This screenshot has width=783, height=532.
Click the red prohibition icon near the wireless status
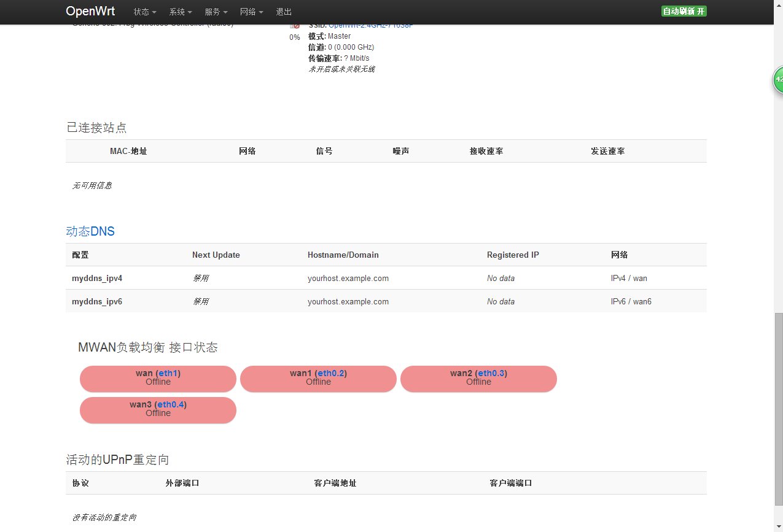pos(298,25)
